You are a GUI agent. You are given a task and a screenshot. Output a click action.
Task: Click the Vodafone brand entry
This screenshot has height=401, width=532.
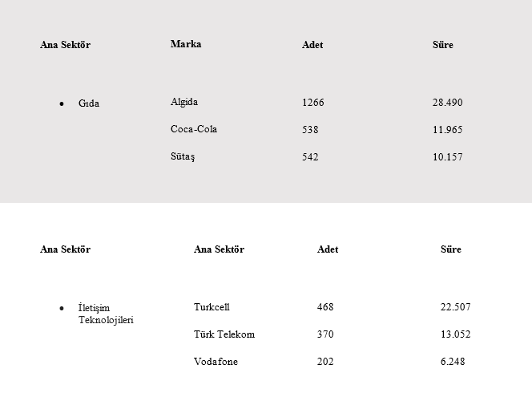pos(216,361)
